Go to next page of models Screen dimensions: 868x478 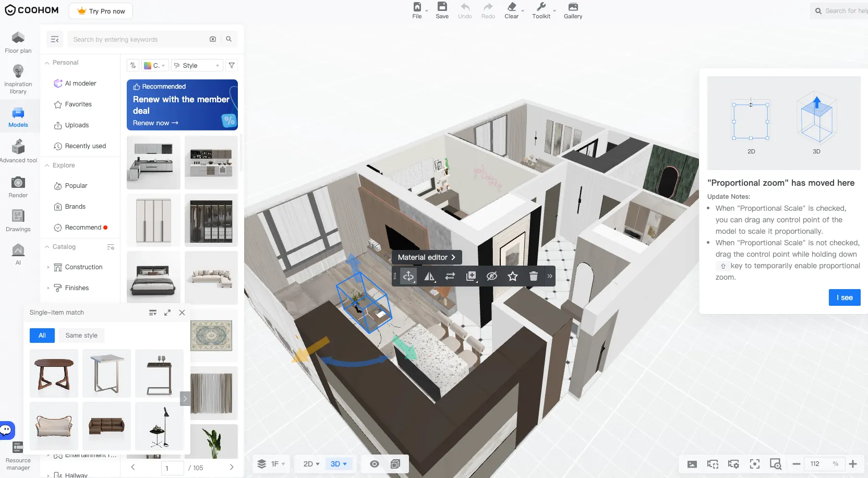232,468
